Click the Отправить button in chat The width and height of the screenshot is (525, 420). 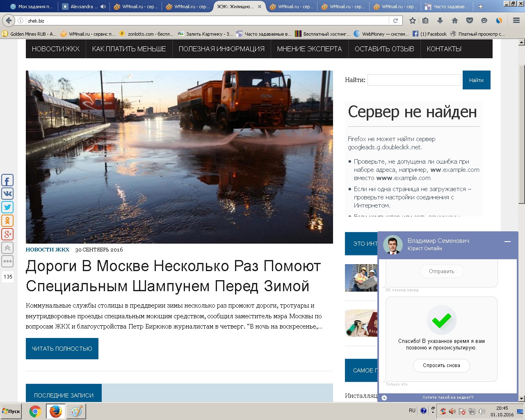(441, 271)
